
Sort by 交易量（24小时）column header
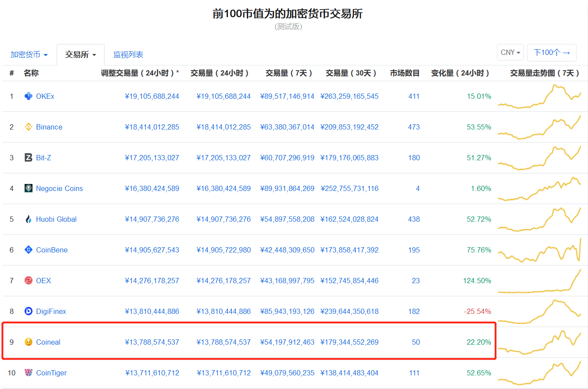(220, 73)
